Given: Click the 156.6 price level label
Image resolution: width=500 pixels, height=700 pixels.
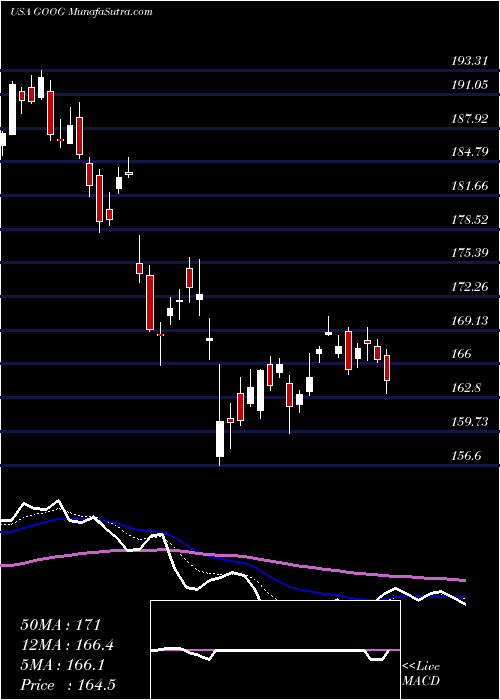Looking at the screenshot, I should pyautogui.click(x=467, y=456).
